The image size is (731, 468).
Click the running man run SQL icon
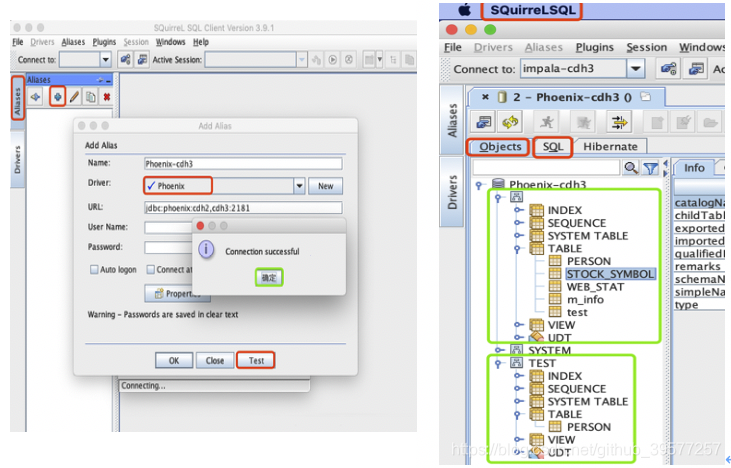point(546,123)
